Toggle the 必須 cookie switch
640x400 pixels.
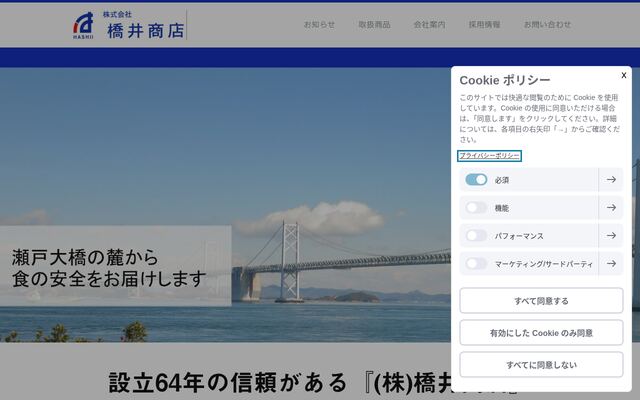pyautogui.click(x=476, y=180)
